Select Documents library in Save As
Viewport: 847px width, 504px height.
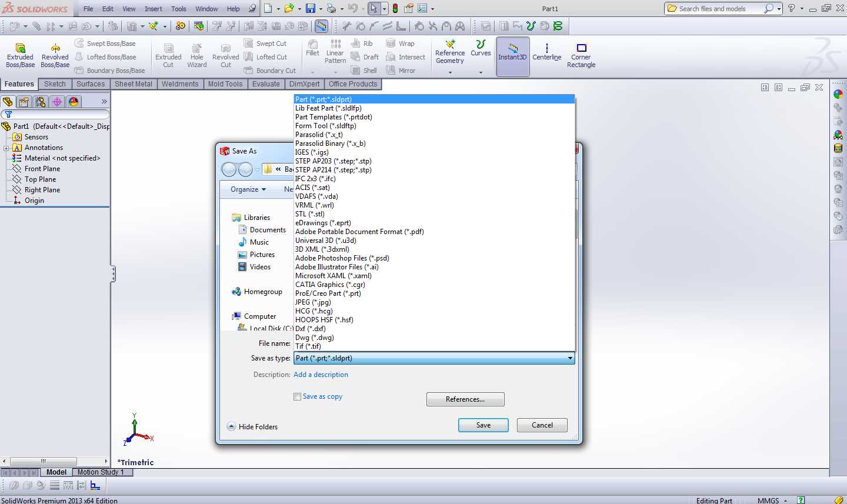[262, 230]
